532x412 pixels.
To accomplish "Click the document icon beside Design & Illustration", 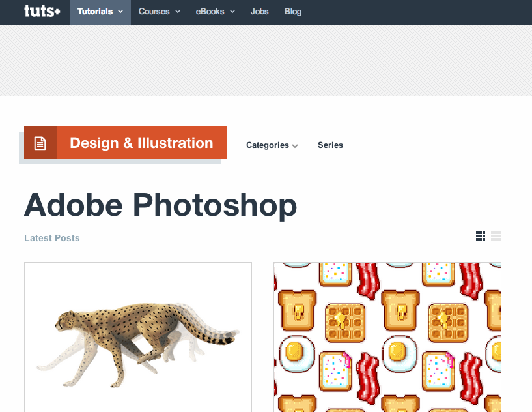I will pyautogui.click(x=40, y=143).
